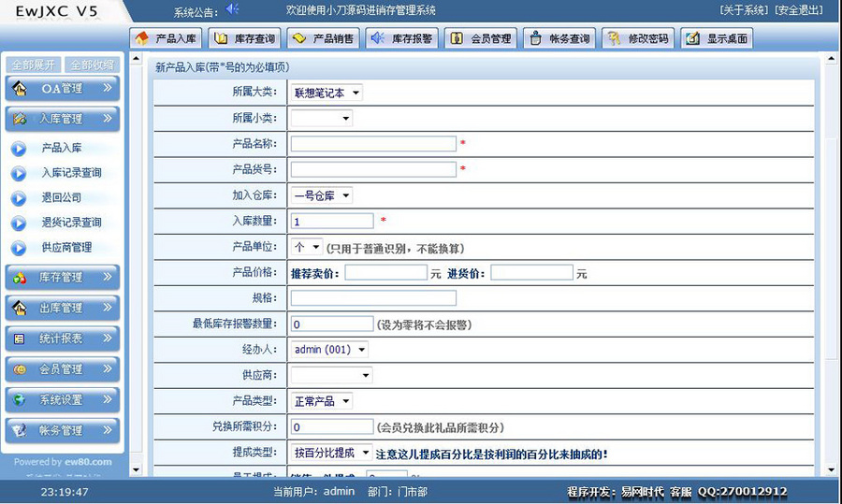The height and width of the screenshot is (504, 842).
Task: Open the 退货记录查询 sidebar link
Action: pos(71,223)
